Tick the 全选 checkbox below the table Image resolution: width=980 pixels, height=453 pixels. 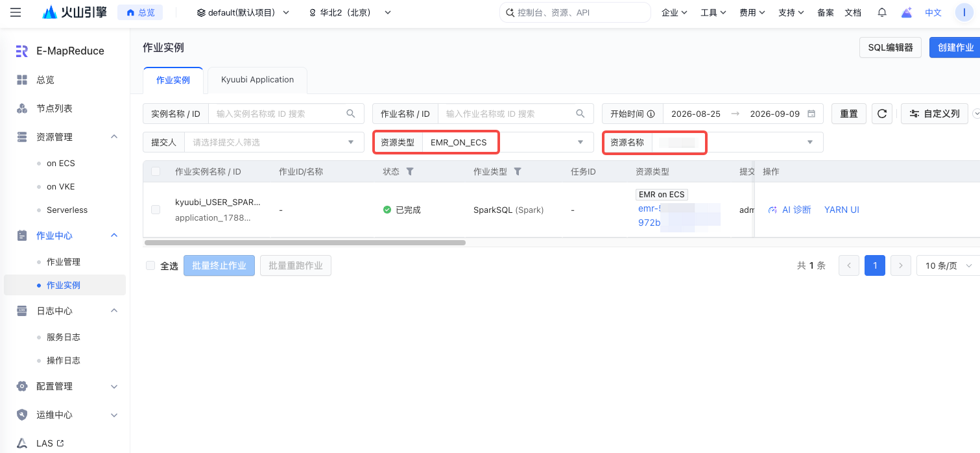(x=150, y=265)
